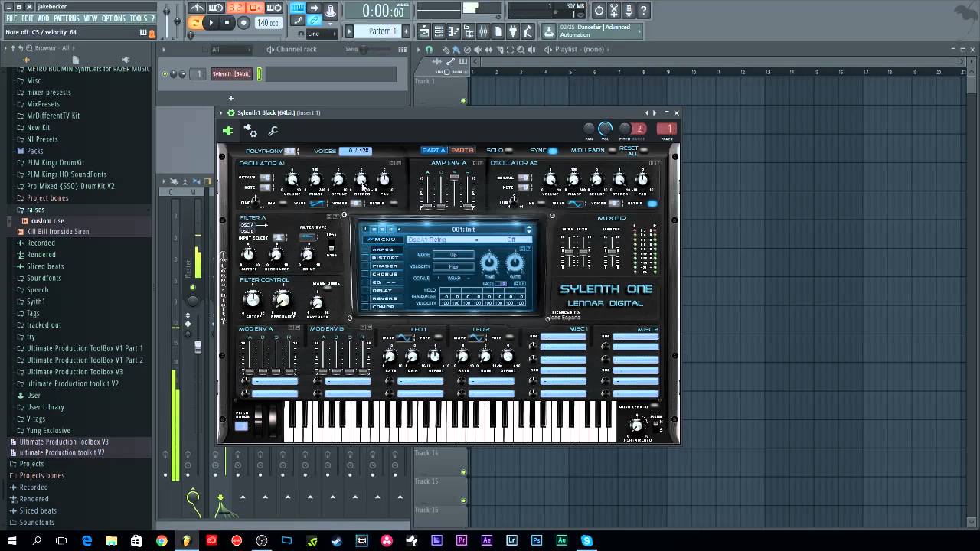This screenshot has width=980, height=551.
Task: Expand the Projects folder
Action: [31, 464]
